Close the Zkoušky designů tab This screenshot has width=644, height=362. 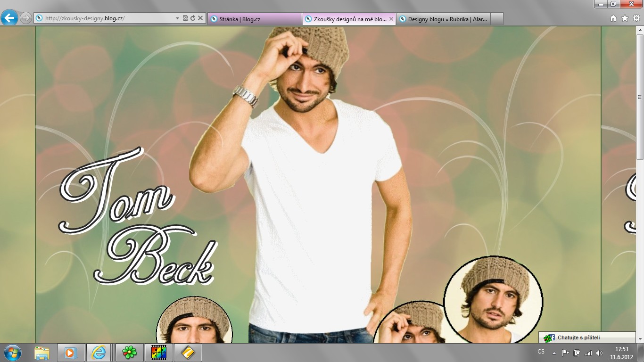coord(391,19)
